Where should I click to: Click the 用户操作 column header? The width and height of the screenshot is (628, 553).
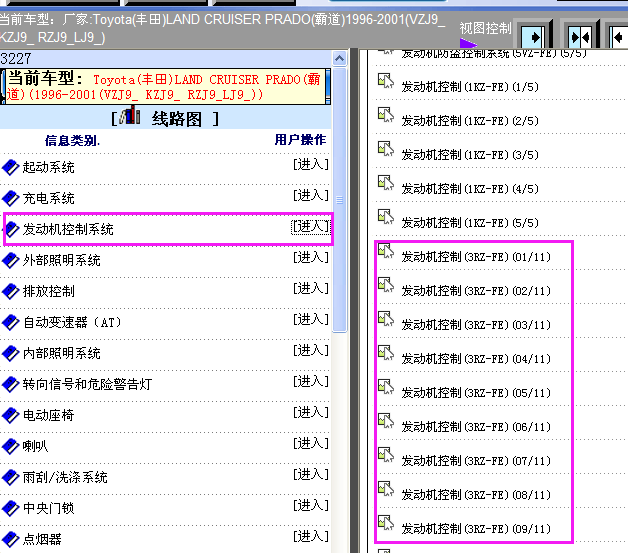click(x=300, y=140)
